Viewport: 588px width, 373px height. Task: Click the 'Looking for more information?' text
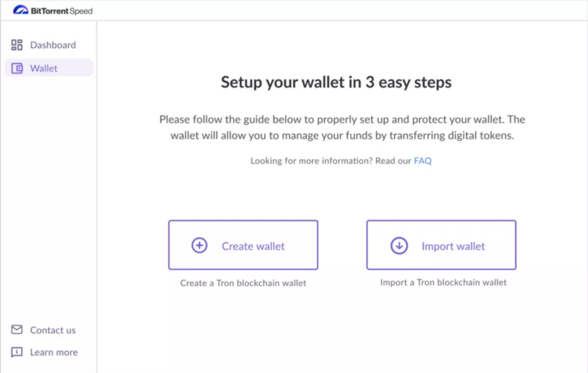[x=311, y=161]
